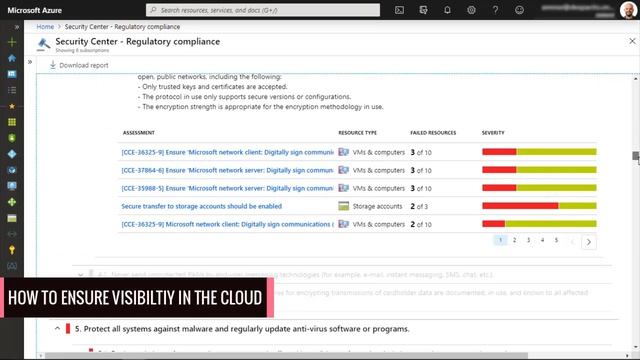Viewport: 640px width, 360px height.
Task: Click '2 of 3' failed resources value
Action: coord(419,206)
